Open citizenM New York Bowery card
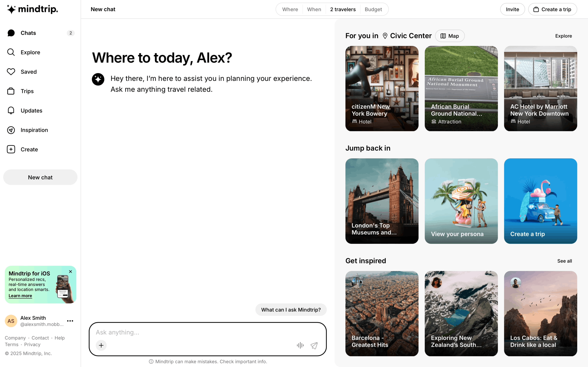Viewport: 588px width, 367px height. (382, 89)
